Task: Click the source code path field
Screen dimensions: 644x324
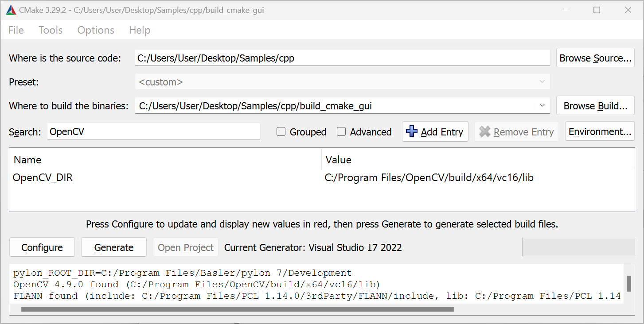Action: [342, 58]
